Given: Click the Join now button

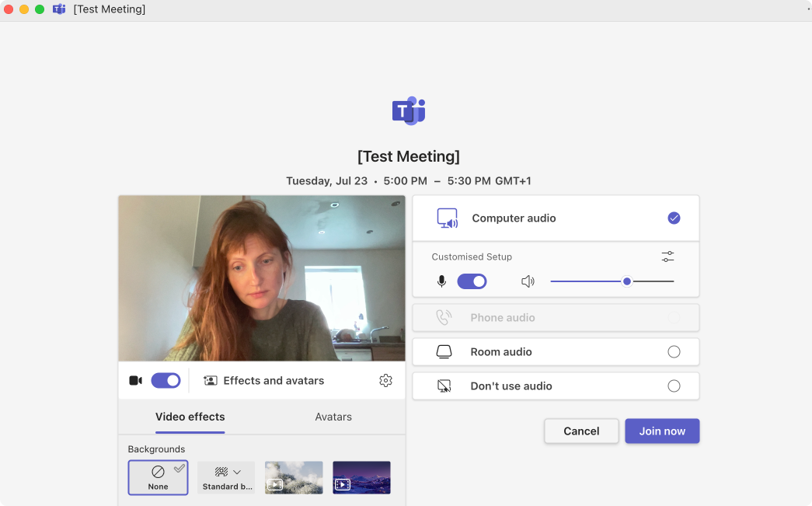Looking at the screenshot, I should [662, 431].
